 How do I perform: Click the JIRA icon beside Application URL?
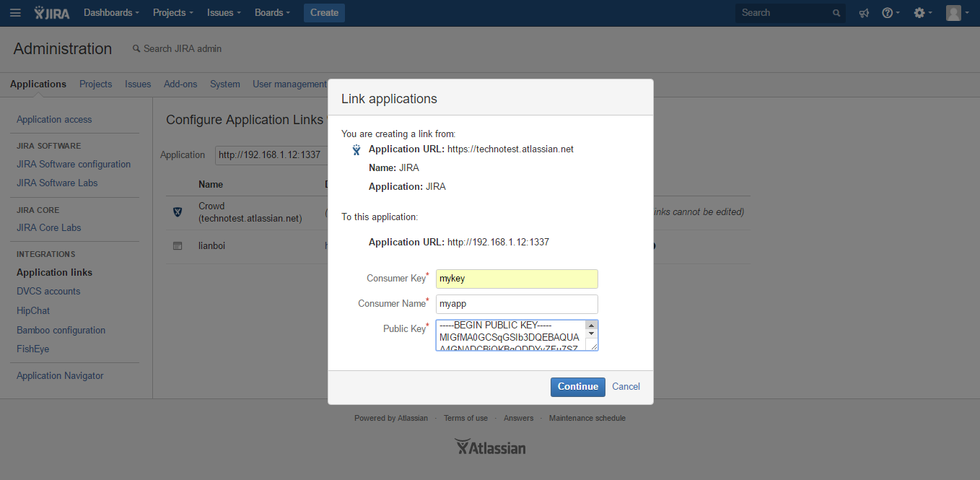356,150
